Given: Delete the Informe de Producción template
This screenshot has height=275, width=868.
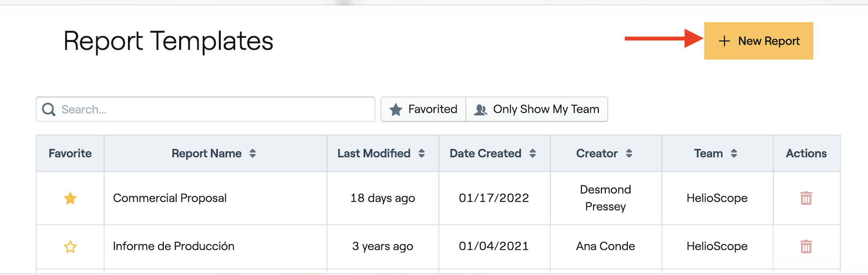Looking at the screenshot, I should pos(806,246).
